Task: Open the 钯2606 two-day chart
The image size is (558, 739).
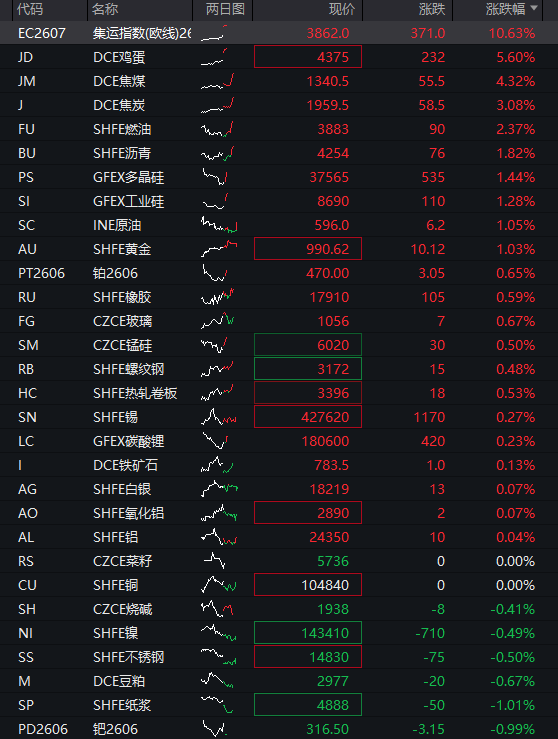Action: click(x=214, y=729)
